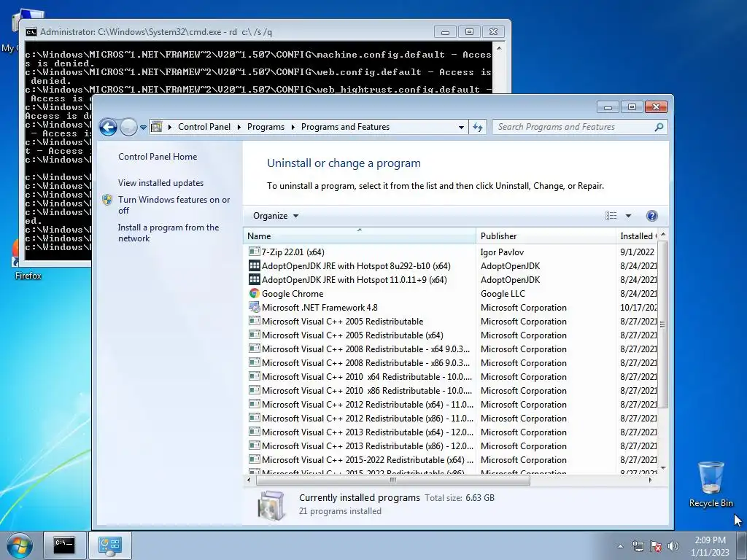Click the cmd window scroll up arrow
Image resolution: width=747 pixels, height=560 pixels.
point(499,48)
